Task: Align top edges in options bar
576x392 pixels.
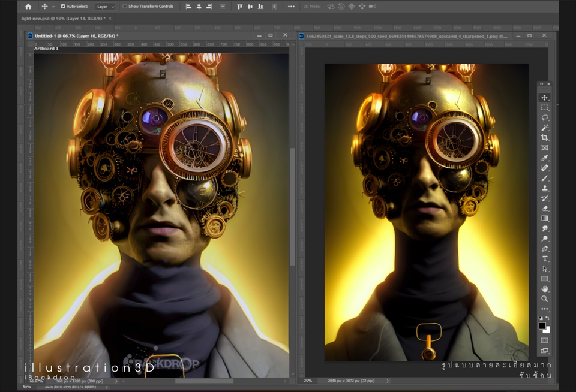Action: (239, 6)
